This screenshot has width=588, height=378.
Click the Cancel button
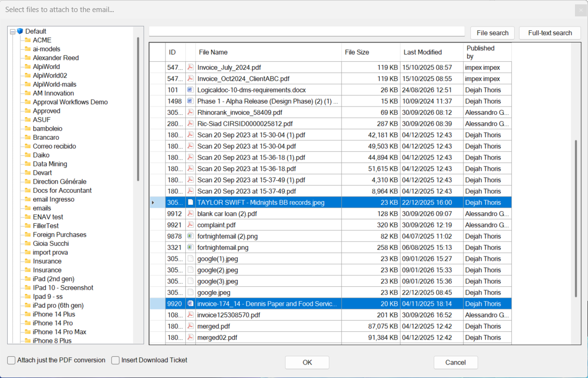pos(456,363)
